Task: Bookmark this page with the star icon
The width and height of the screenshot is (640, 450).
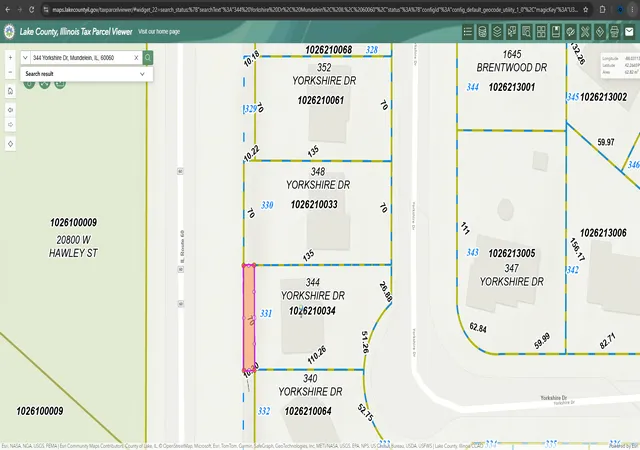Action: tap(586, 9)
